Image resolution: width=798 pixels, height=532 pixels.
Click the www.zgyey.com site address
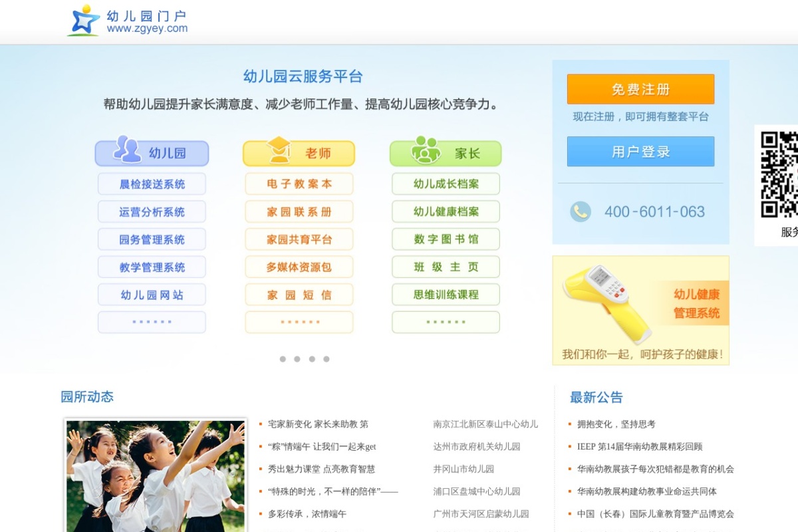coord(147,29)
